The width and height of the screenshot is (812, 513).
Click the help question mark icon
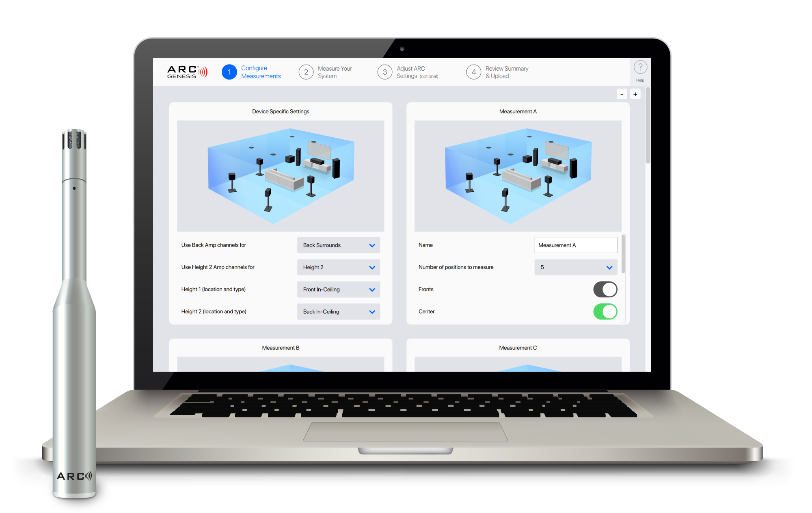pyautogui.click(x=639, y=67)
